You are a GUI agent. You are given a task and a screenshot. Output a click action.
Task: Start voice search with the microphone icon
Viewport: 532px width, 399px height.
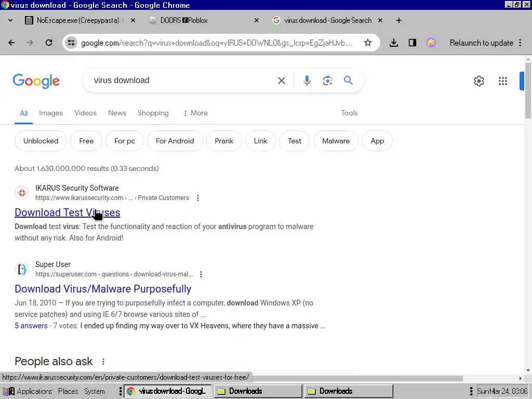click(307, 81)
